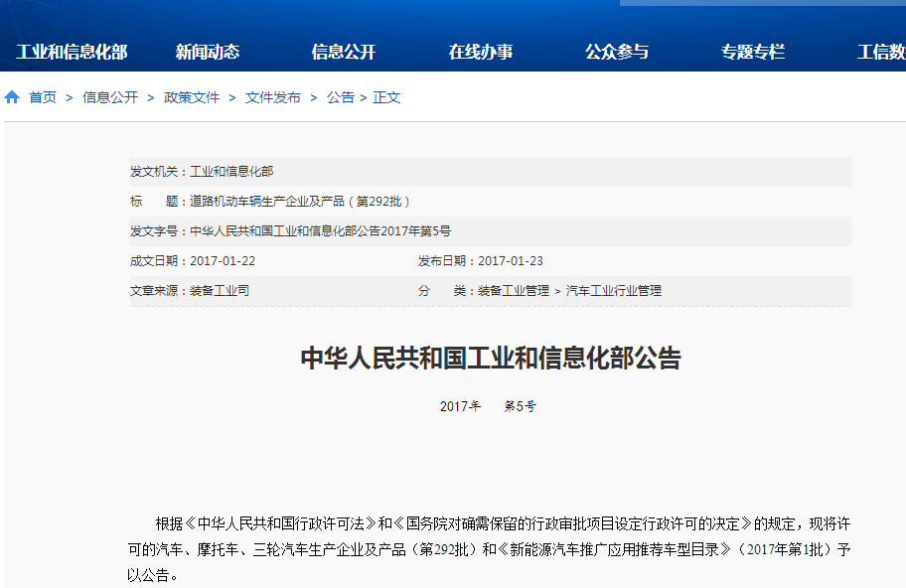Open the 公众参与 menu item

(616, 51)
